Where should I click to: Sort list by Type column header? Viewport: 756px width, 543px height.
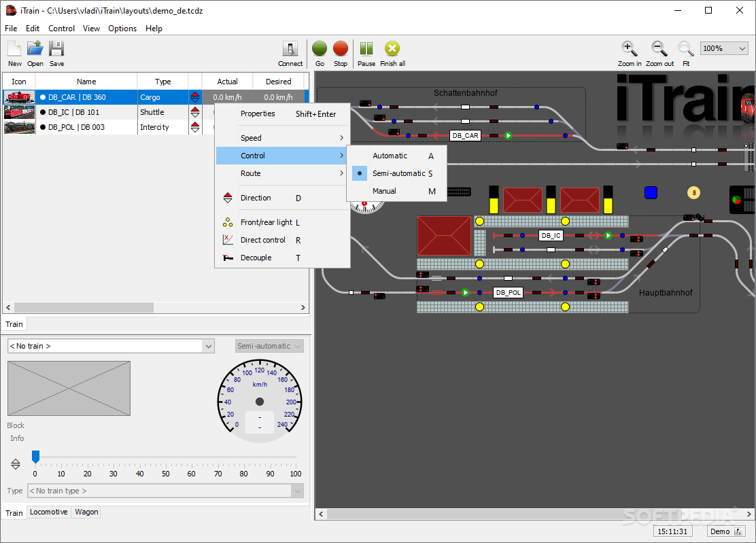point(163,82)
